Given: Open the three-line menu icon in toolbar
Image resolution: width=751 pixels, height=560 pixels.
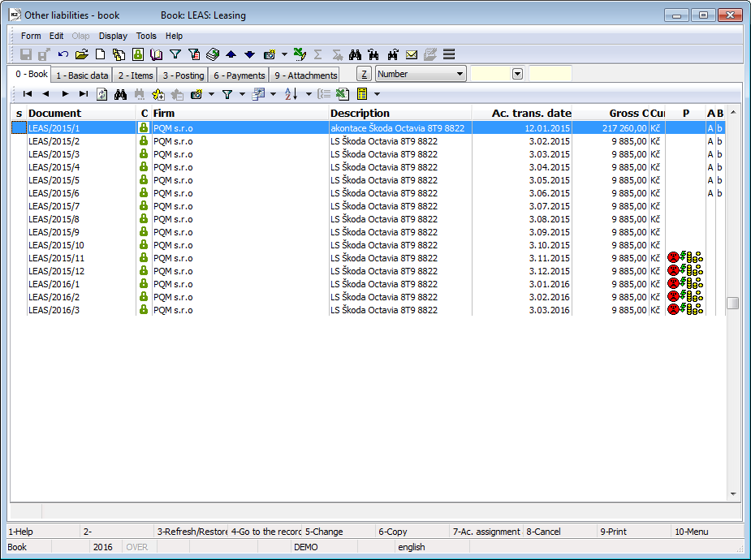Looking at the screenshot, I should (449, 54).
